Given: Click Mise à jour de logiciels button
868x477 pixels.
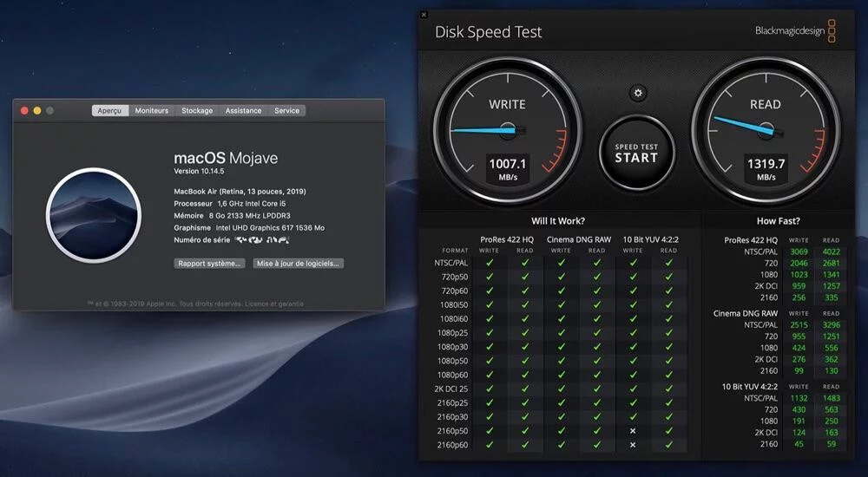Looking at the screenshot, I should point(299,264).
